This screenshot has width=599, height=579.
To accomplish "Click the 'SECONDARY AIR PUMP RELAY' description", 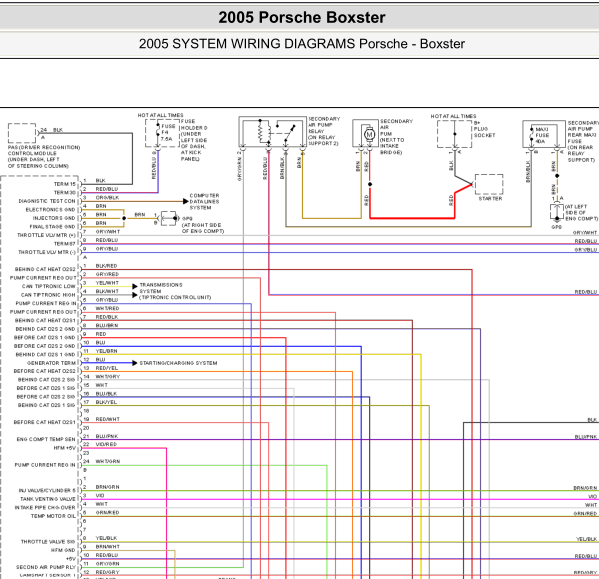I will point(324,131).
